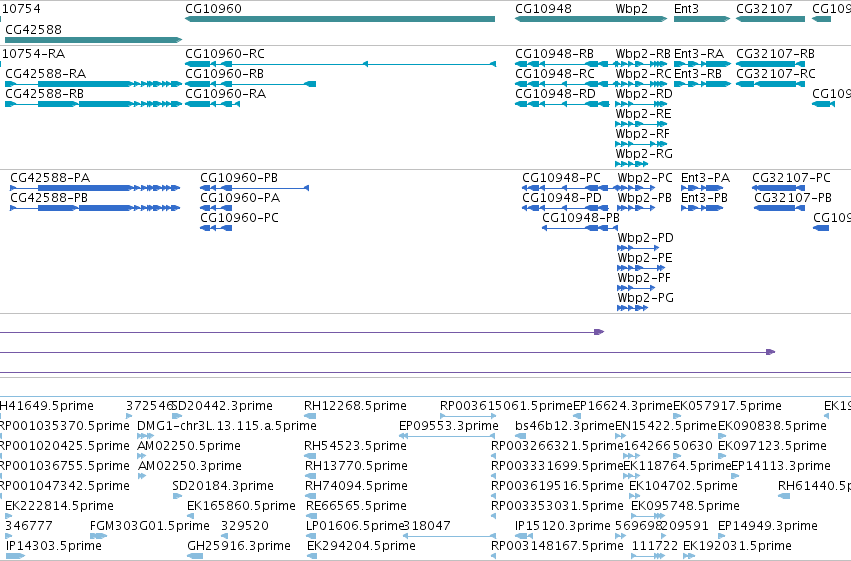Select EST AM02250.5prime

(x=189, y=446)
